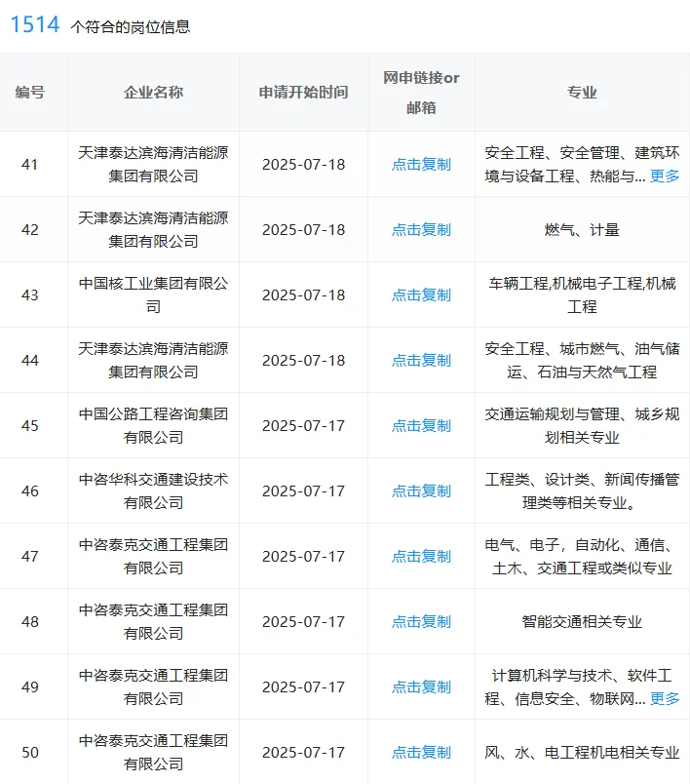The height and width of the screenshot is (784, 690).
Task: Click row number 50
Action: coord(30,753)
